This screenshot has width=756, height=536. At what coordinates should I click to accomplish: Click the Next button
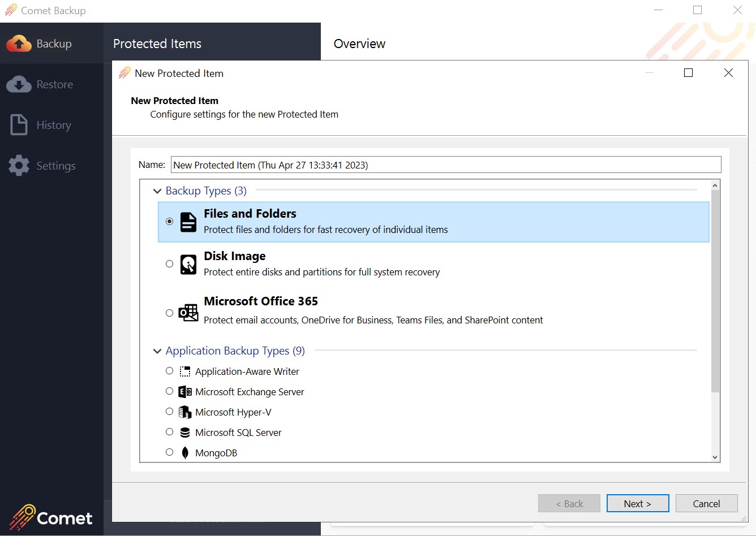[x=638, y=503]
